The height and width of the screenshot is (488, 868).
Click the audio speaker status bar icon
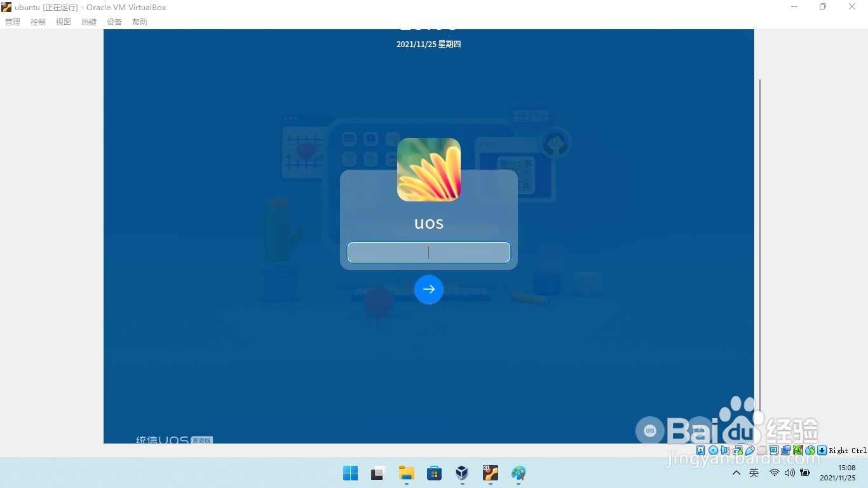[724, 450]
